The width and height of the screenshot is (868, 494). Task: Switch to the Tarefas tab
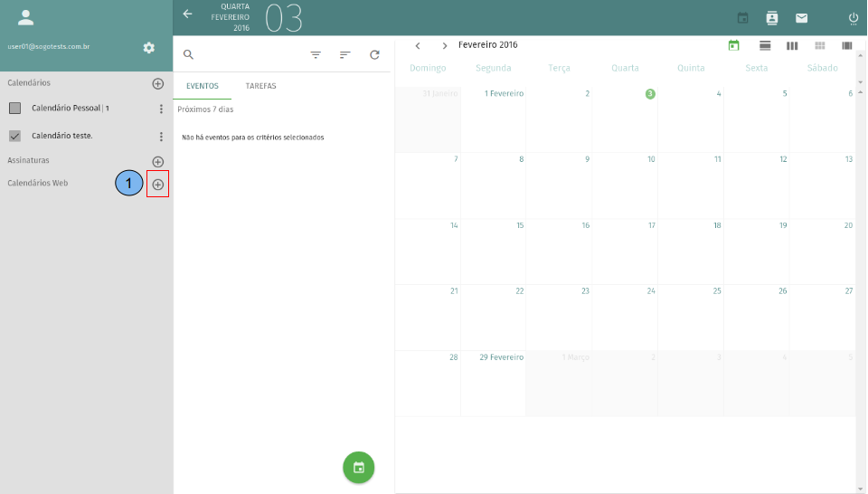point(260,86)
